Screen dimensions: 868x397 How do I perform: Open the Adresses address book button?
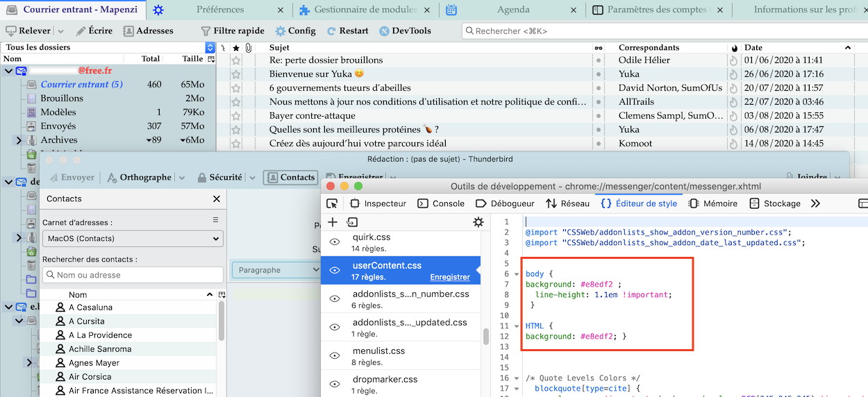coord(148,31)
